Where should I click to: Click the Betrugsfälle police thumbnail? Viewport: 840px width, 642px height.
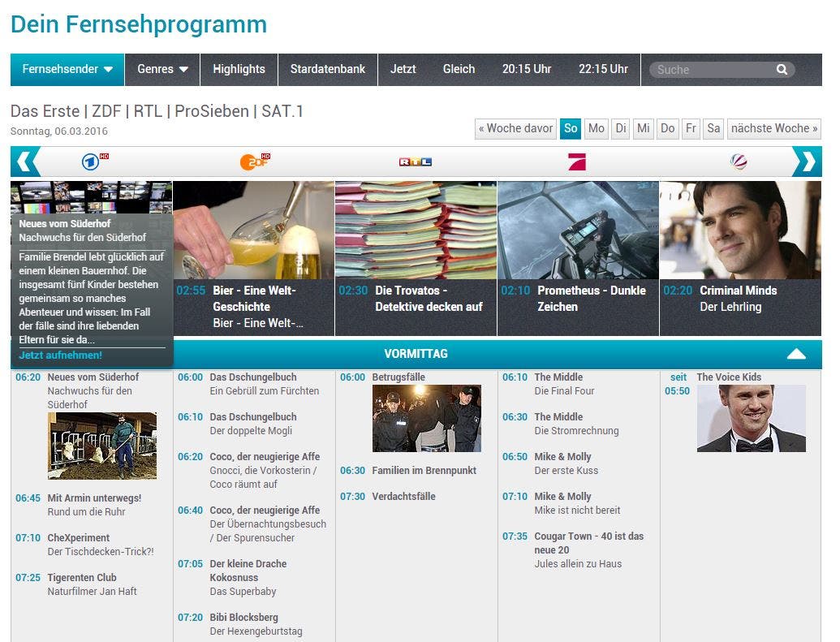point(427,419)
